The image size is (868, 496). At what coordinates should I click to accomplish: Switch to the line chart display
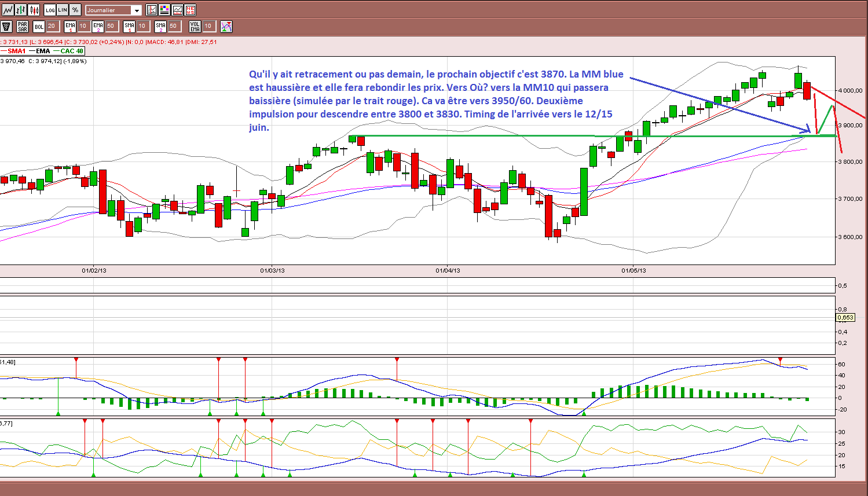point(8,10)
